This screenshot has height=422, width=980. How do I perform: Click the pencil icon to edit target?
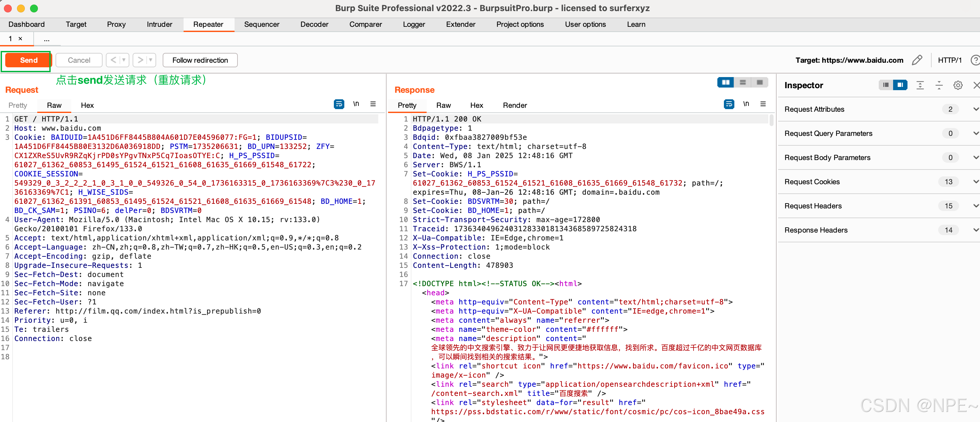tap(917, 60)
